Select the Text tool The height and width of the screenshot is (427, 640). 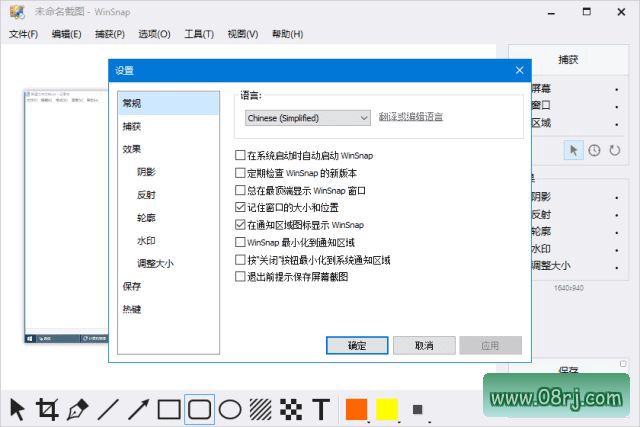point(321,409)
